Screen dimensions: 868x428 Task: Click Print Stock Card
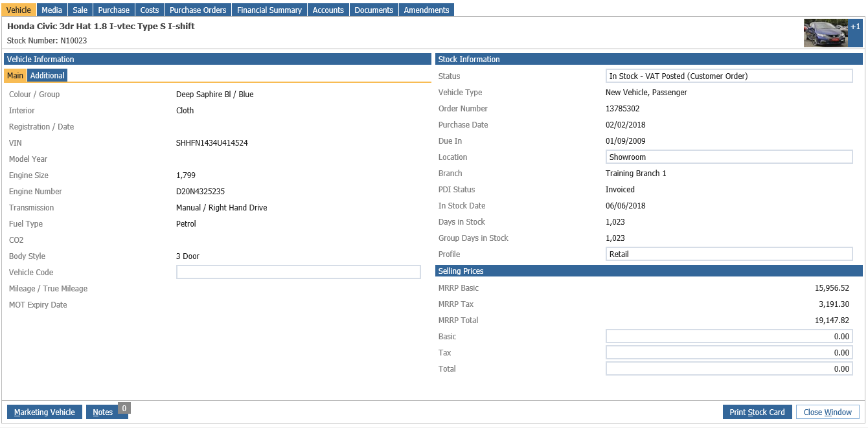(757, 412)
